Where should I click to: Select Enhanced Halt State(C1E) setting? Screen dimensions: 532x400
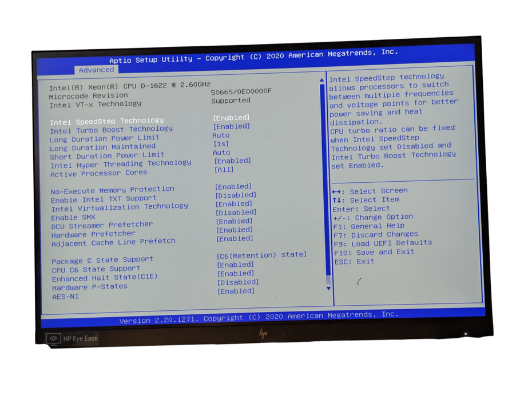tap(105, 278)
